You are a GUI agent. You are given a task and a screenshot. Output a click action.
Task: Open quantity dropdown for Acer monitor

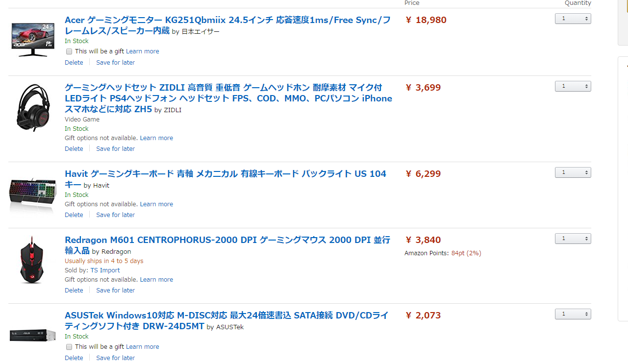573,19
